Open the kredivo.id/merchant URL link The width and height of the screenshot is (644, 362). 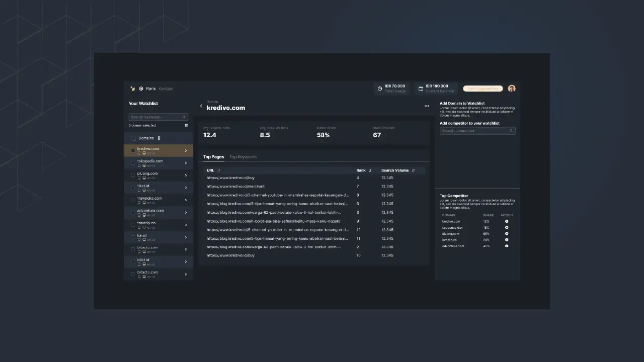click(x=235, y=187)
